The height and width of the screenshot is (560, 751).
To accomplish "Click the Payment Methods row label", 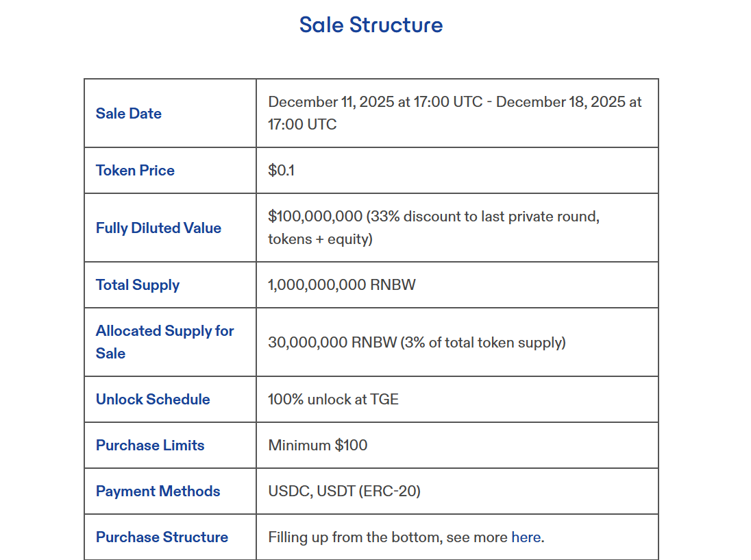I will coord(158,491).
